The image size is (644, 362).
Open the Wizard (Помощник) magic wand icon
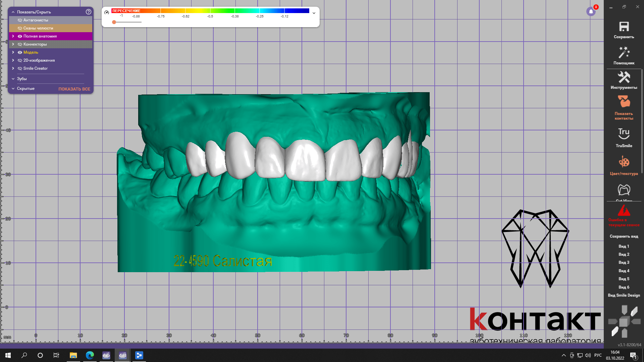624,53
